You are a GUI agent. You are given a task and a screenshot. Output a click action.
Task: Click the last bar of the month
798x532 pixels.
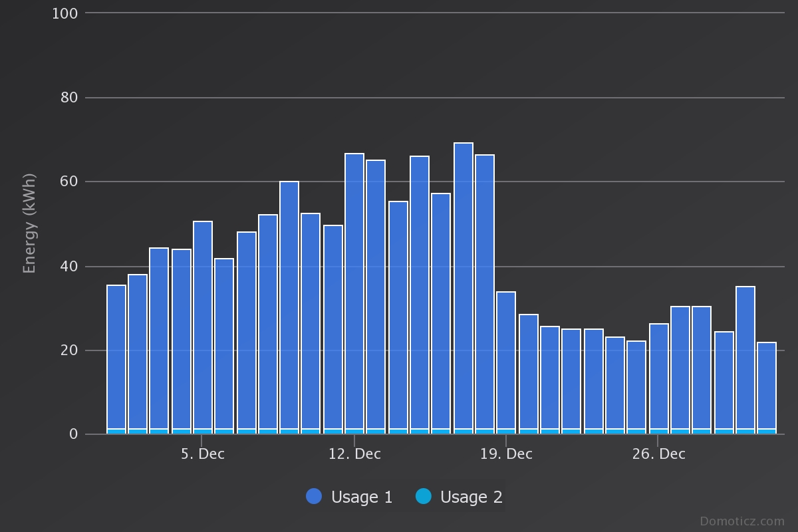pyautogui.click(x=767, y=386)
